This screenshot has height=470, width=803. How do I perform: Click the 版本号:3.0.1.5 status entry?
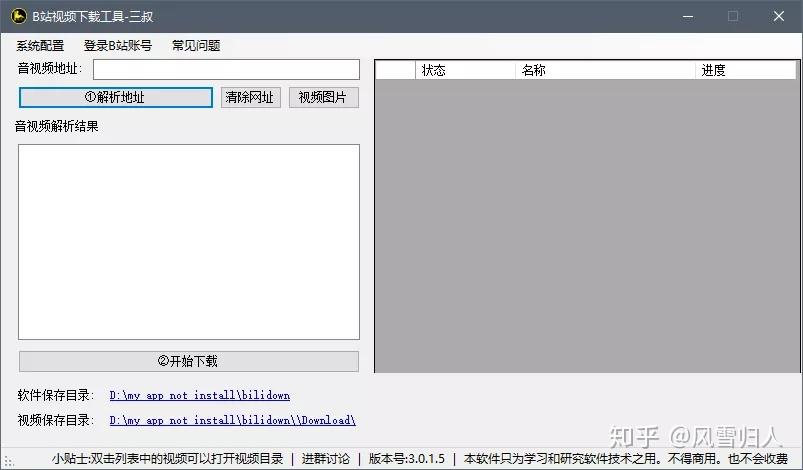pos(407,458)
